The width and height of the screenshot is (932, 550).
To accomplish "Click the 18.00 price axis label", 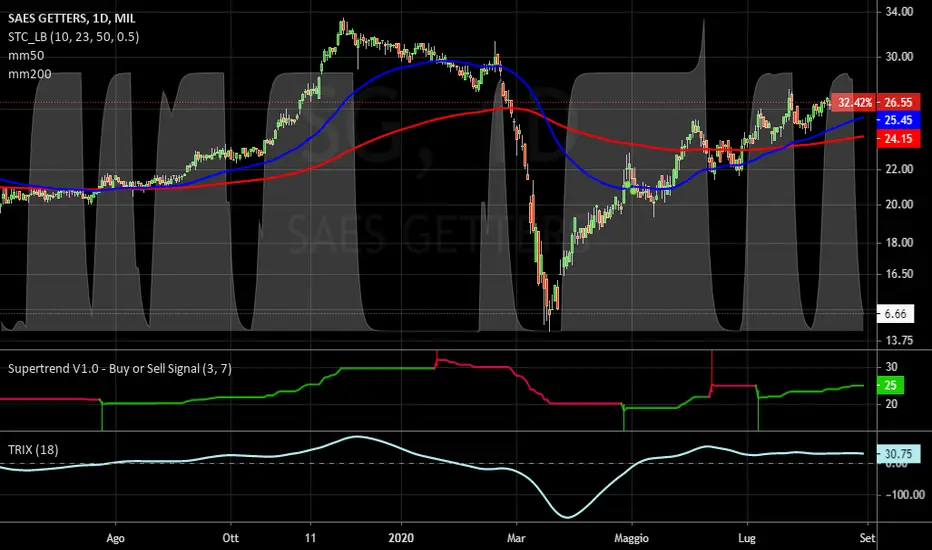I will (x=899, y=242).
